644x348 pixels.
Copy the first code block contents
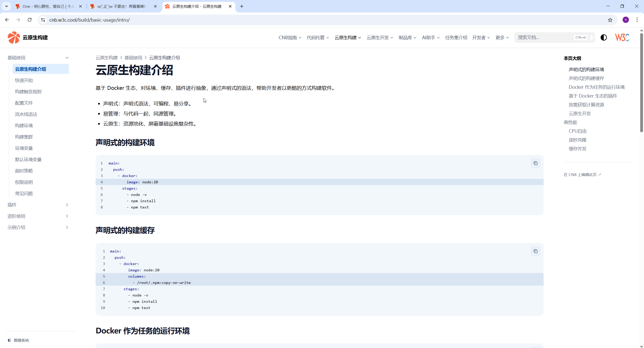pos(535,163)
